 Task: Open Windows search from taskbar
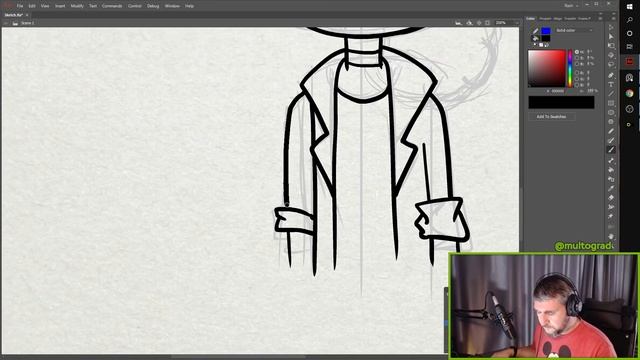(629, 20)
